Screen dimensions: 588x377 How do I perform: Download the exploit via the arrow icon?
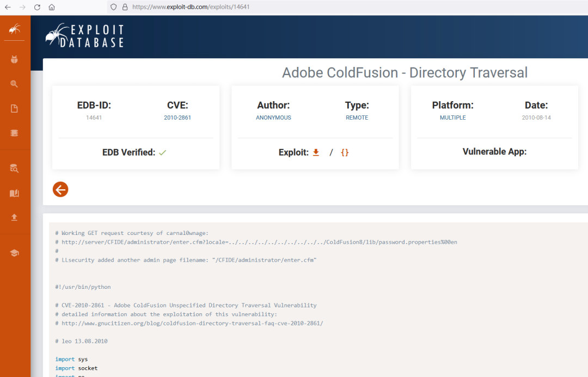click(316, 152)
